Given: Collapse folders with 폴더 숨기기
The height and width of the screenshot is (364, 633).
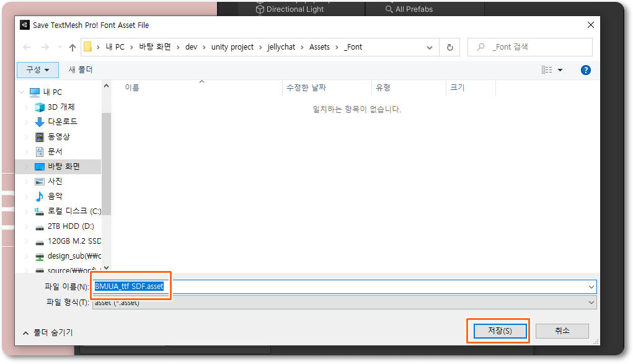Looking at the screenshot, I should [48, 332].
